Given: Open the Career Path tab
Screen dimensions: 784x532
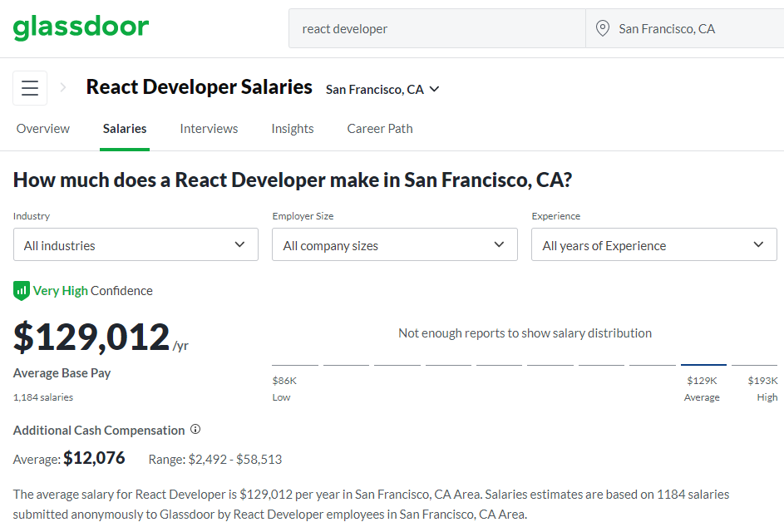Looking at the screenshot, I should (x=380, y=129).
